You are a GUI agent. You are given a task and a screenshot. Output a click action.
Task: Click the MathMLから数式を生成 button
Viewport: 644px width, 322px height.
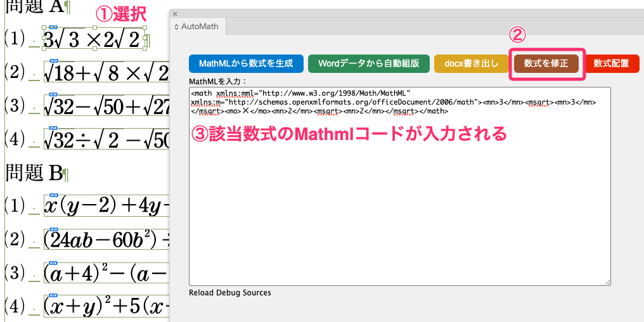click(245, 63)
